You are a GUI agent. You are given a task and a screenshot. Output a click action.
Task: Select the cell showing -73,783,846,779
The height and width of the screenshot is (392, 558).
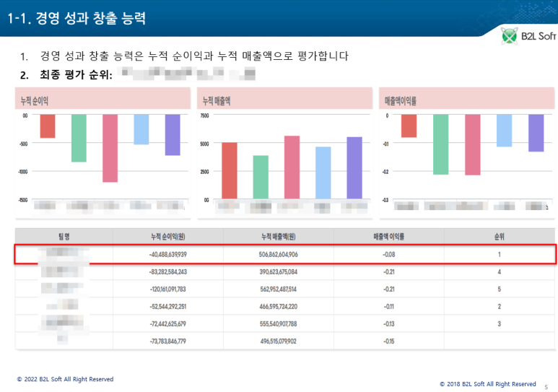coord(167,340)
